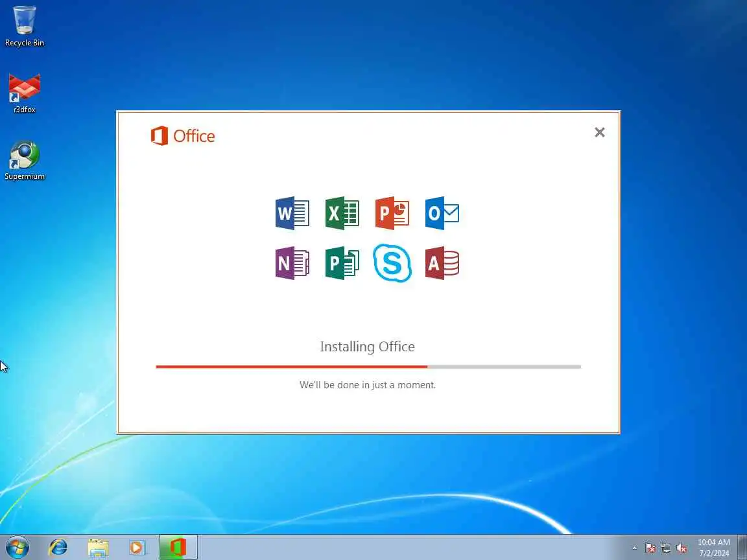Click the Word icon in the installer
This screenshot has height=560, width=747.
(292, 213)
